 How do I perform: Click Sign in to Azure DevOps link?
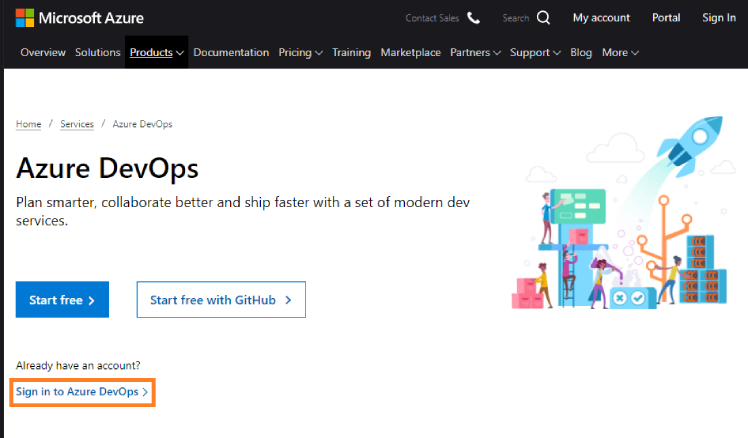click(82, 392)
